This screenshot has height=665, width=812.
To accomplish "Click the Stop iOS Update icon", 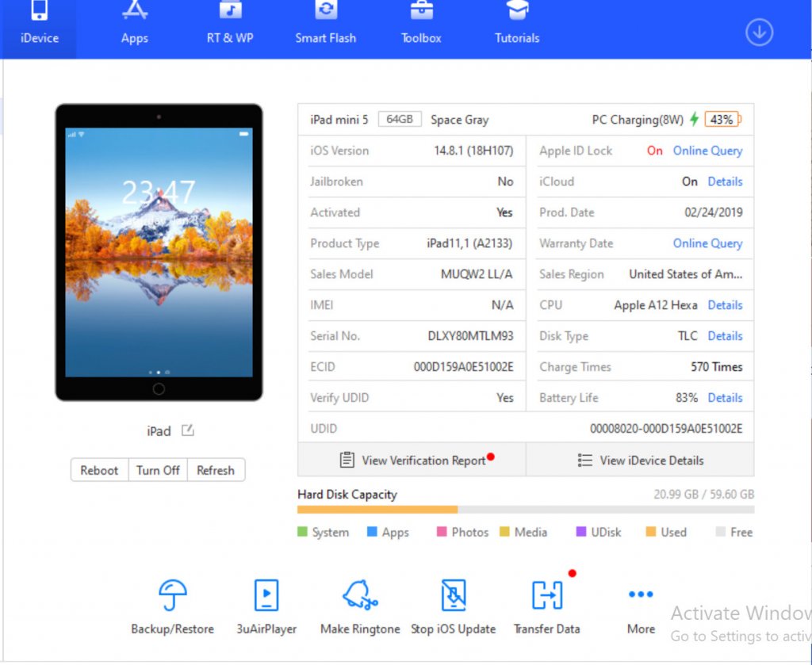I will (x=454, y=595).
